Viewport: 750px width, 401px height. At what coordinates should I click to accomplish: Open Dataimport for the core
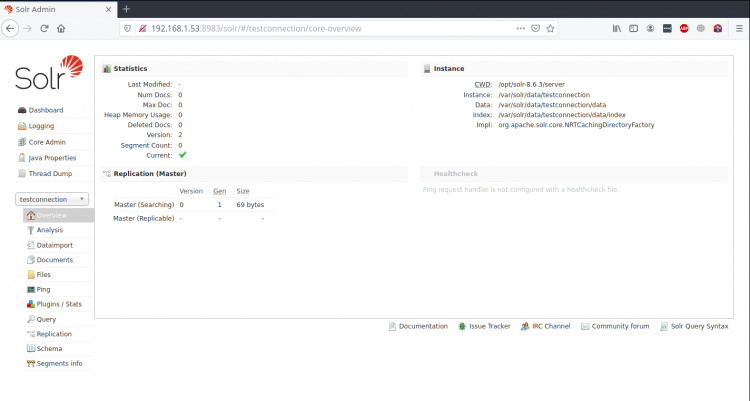(54, 245)
